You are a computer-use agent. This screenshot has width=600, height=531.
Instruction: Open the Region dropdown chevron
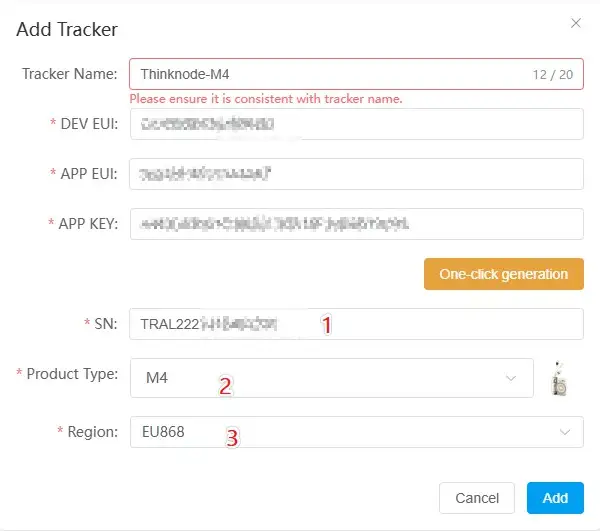pos(563,432)
